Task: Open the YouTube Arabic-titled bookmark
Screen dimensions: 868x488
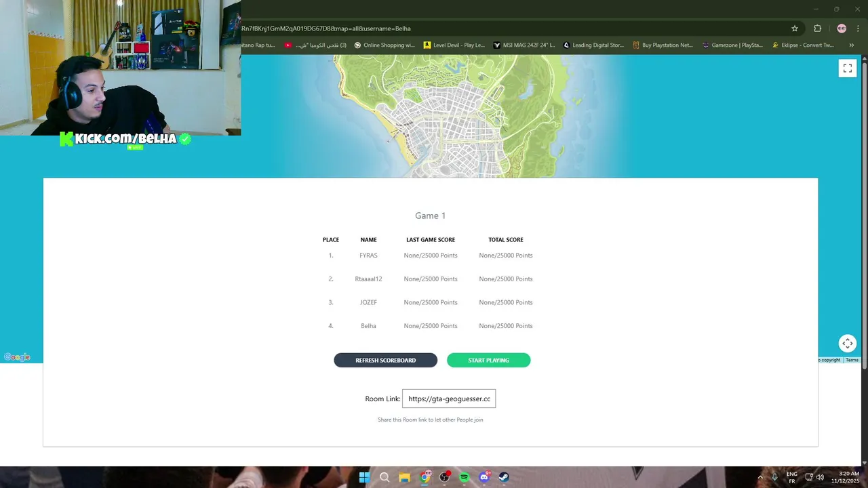Action: [x=316, y=45]
